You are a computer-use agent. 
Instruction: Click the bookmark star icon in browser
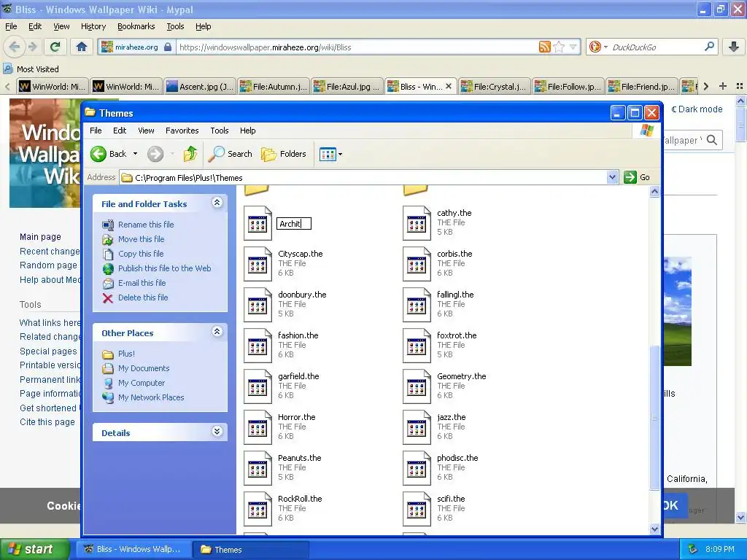[560, 47]
